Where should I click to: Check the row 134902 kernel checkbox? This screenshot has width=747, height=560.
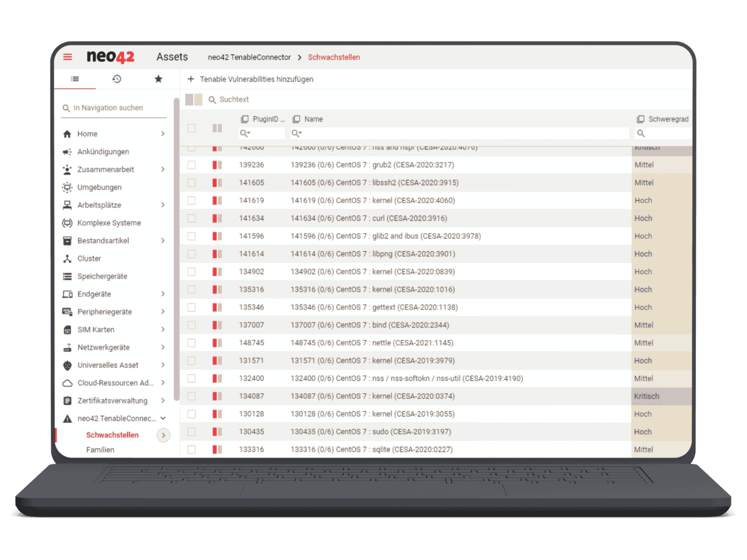(x=191, y=272)
